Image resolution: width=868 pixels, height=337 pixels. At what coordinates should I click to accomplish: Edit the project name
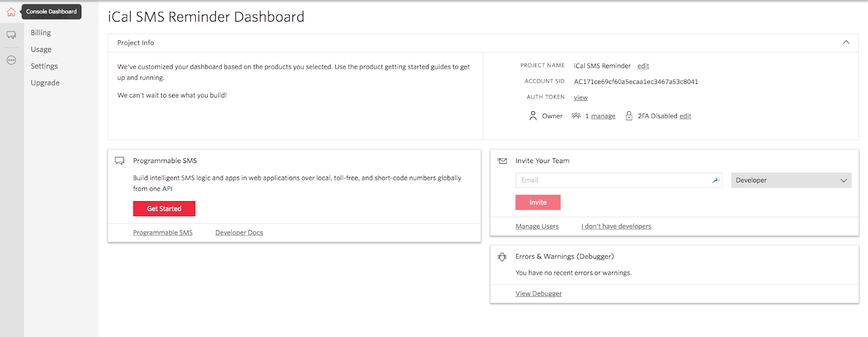[643, 66]
